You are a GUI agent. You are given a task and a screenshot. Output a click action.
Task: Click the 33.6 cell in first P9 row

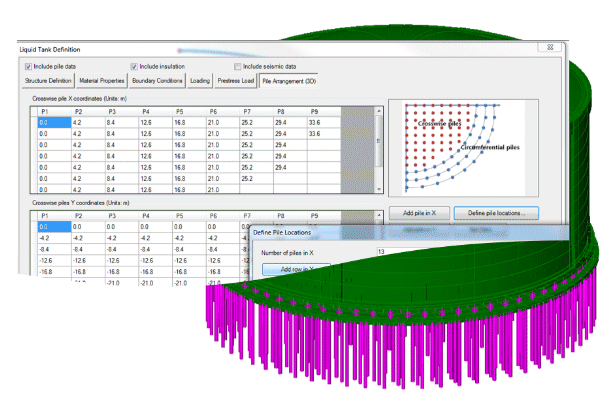pyautogui.click(x=318, y=122)
